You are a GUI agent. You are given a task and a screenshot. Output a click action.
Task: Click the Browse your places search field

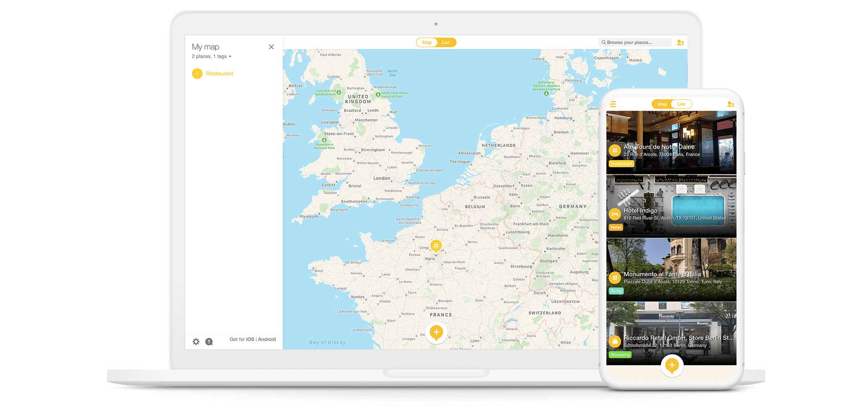634,43
